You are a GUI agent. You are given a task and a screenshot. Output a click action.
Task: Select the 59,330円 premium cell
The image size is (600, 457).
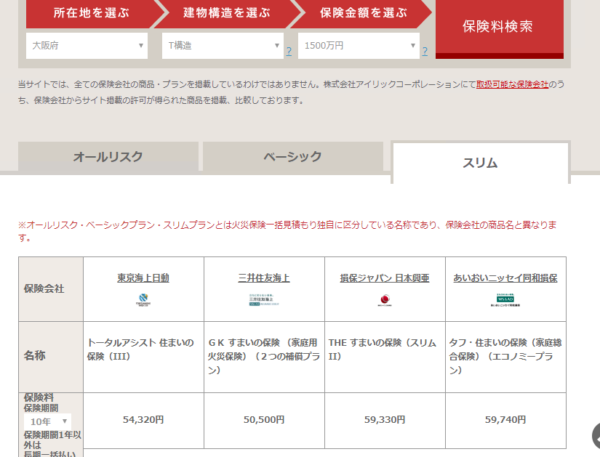point(385,420)
